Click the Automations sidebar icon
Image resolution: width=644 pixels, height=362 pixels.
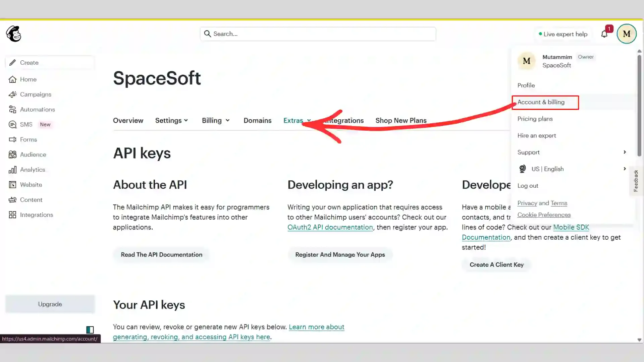12,110
